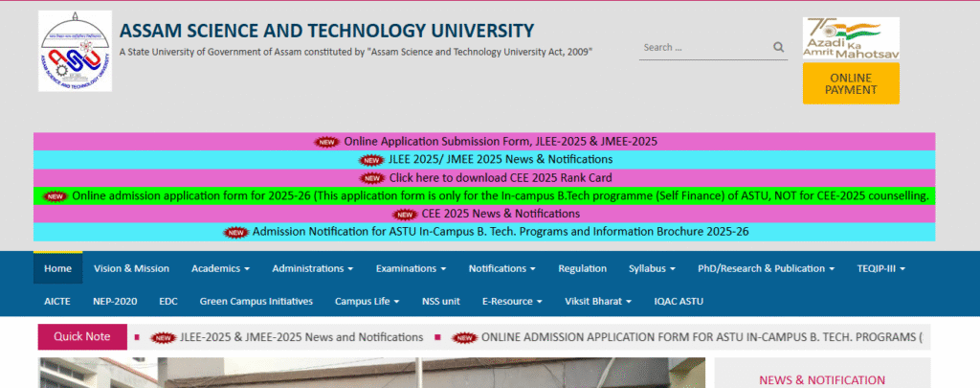
Task: Expand the Campus Life dropdown menu
Action: (367, 301)
